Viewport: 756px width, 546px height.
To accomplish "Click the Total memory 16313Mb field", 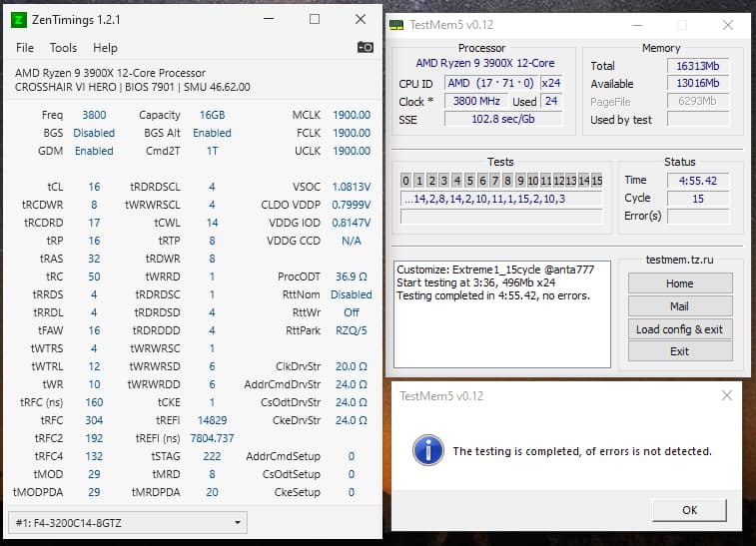I will pos(698,66).
